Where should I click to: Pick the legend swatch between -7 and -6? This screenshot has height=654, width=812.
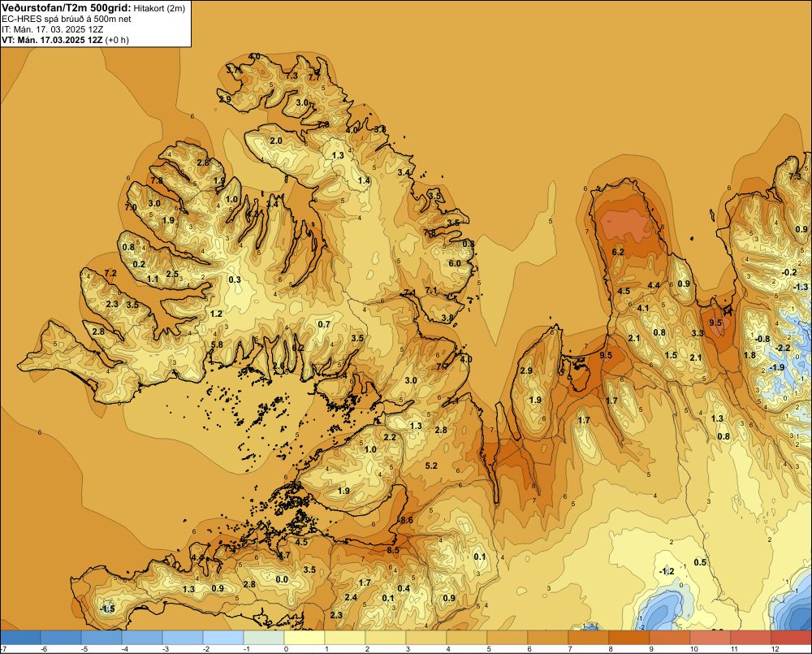21,637
